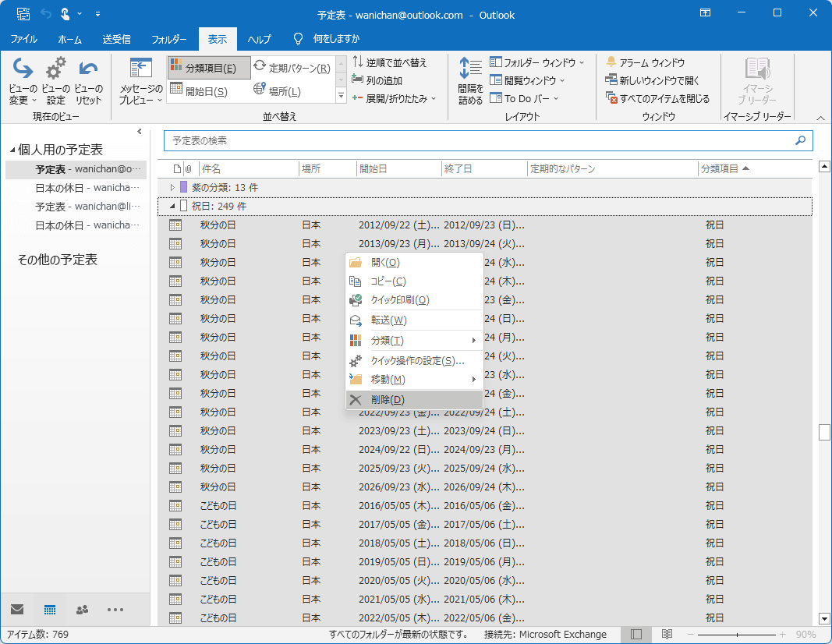This screenshot has height=644, width=832.
Task: Click the attachment column header icon
Action: tap(189, 169)
